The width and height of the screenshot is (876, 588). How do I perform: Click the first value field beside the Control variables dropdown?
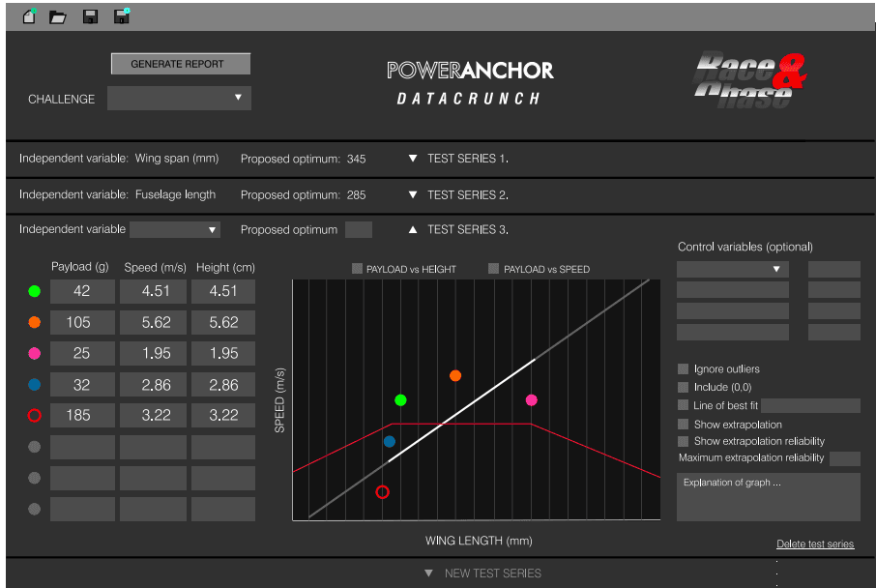coord(834,270)
